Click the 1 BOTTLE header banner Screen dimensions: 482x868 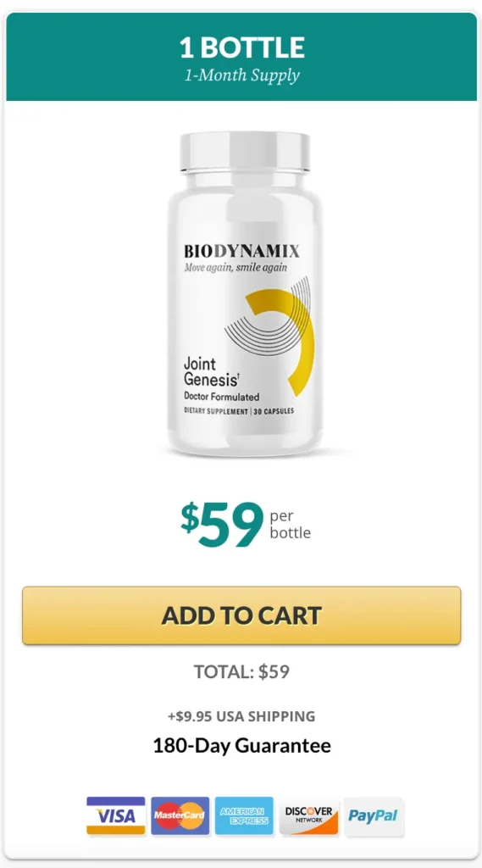click(241, 57)
